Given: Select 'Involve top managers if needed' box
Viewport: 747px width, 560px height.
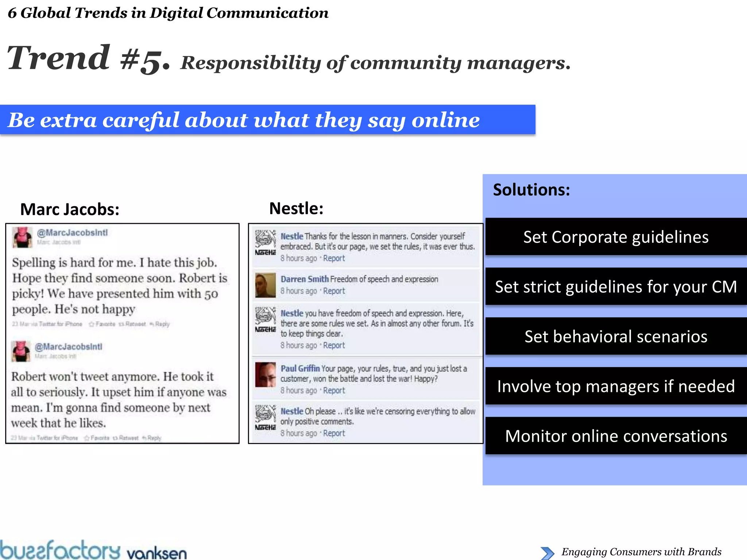Looking at the screenshot, I should click(616, 386).
